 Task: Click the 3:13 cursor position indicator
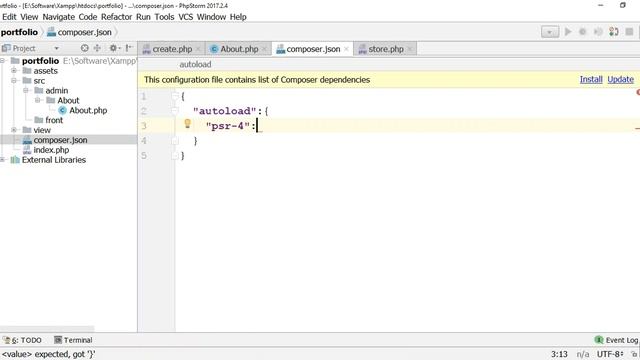click(x=559, y=354)
